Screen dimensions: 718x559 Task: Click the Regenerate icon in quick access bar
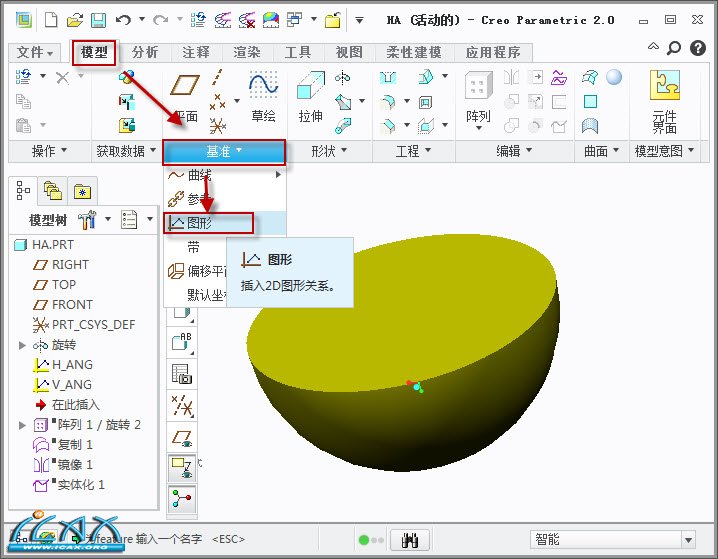point(199,20)
